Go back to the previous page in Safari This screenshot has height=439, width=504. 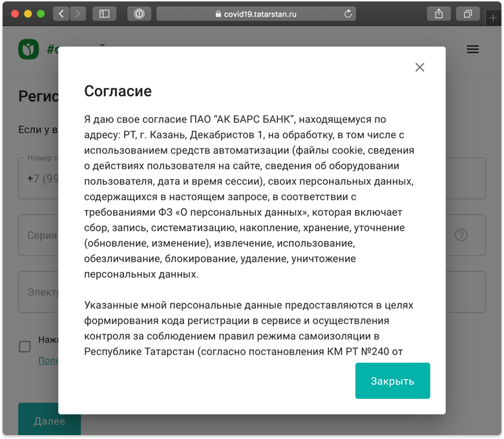[x=61, y=14]
